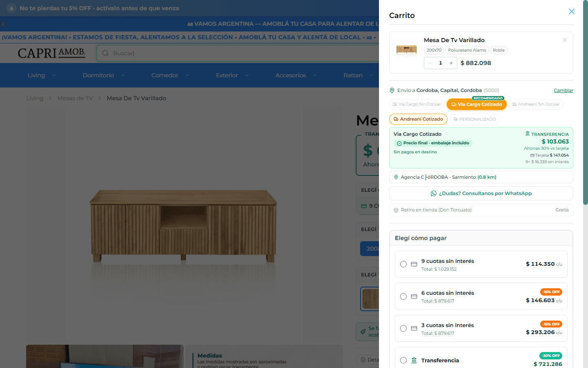Select Via Cargo Cotizado shipping option
The image size is (588, 368).
(x=477, y=104)
